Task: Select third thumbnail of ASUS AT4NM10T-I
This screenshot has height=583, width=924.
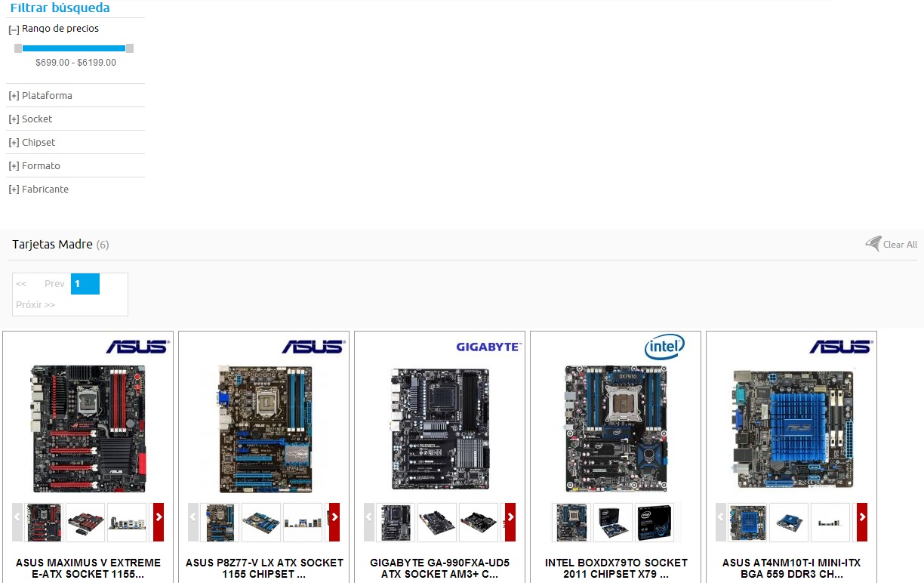Action: pyautogui.click(x=830, y=523)
